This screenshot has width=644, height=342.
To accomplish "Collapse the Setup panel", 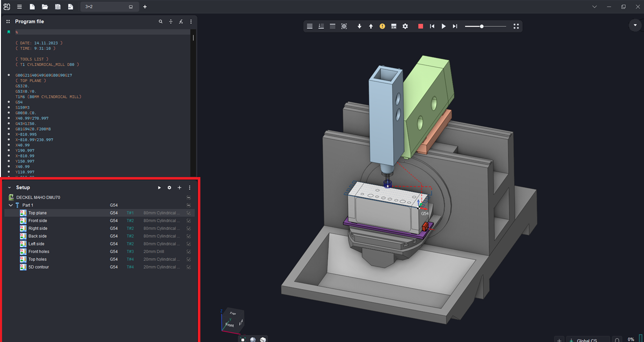I will (x=9, y=188).
